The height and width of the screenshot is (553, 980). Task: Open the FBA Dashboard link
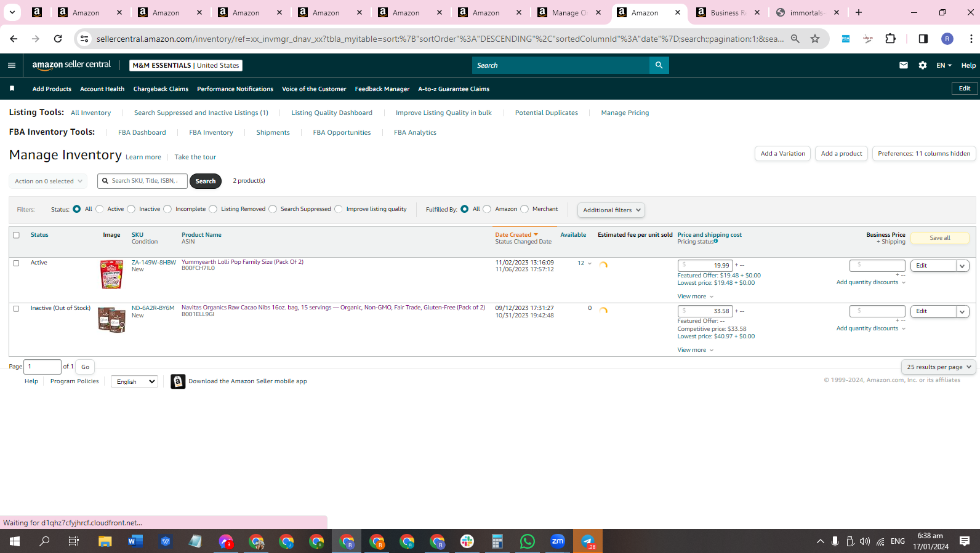pos(142,132)
